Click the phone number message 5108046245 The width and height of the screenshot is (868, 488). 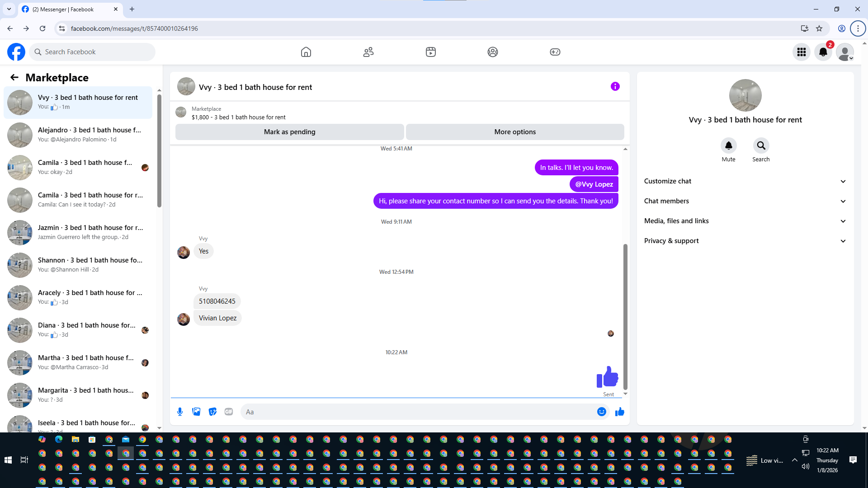click(217, 301)
